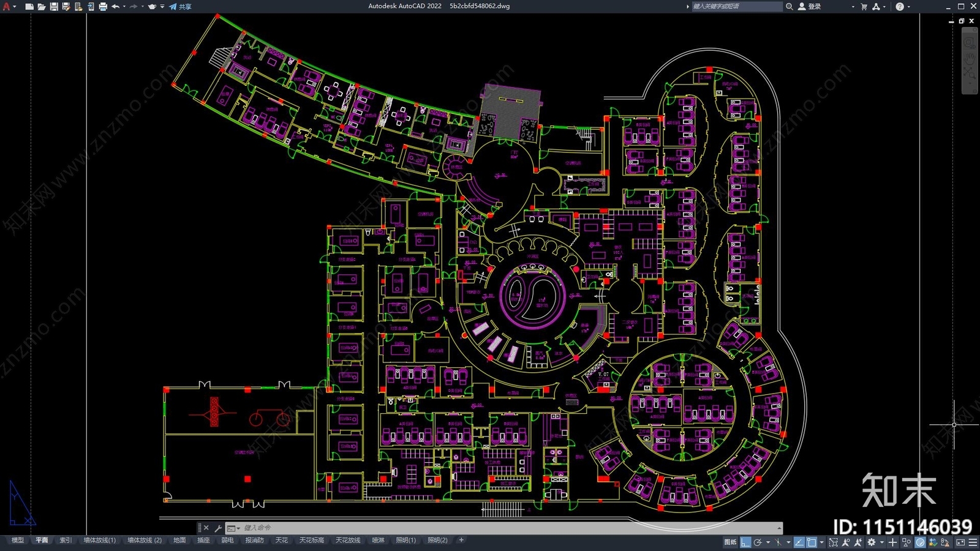Switch to the 索引 layout tab

tap(66, 540)
